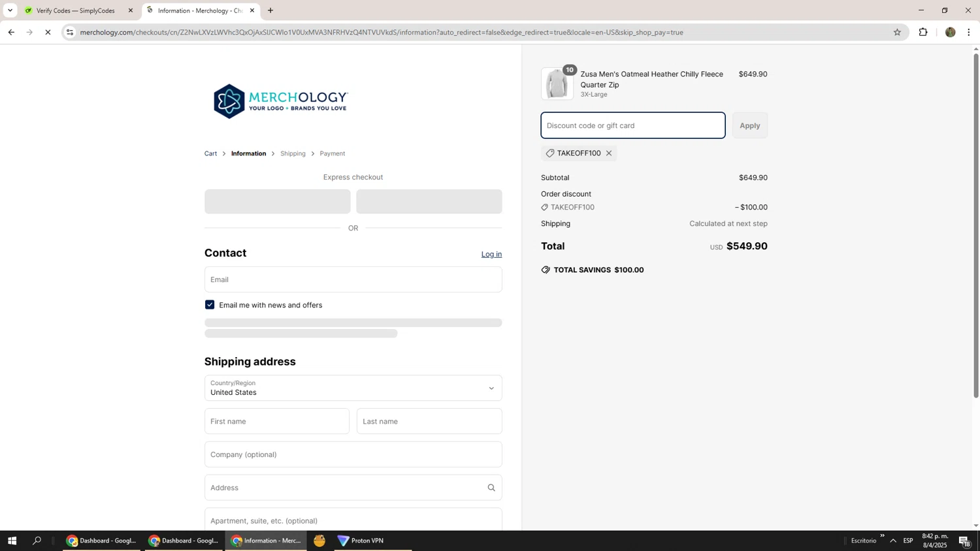Open the browser extensions menu
Image resolution: width=980 pixels, height=551 pixels.
coord(923,32)
